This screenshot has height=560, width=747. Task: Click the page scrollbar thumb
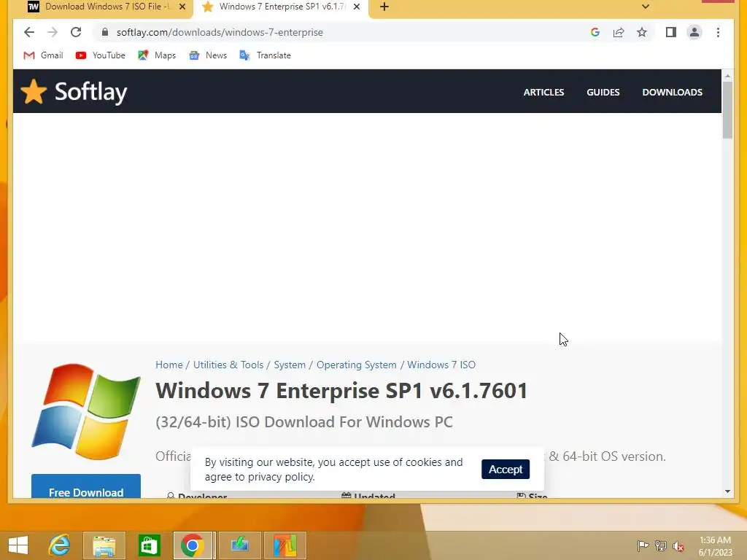pyautogui.click(x=727, y=109)
